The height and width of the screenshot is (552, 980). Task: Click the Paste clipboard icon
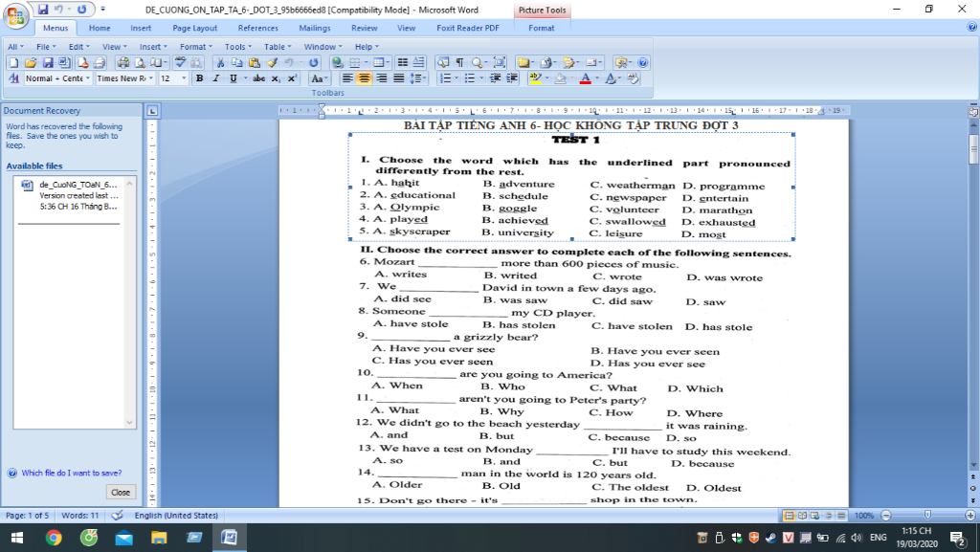pos(254,62)
